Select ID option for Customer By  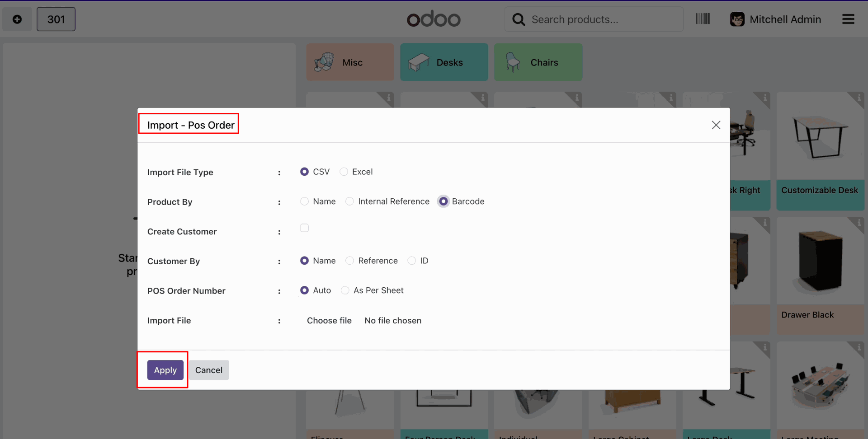(412, 261)
